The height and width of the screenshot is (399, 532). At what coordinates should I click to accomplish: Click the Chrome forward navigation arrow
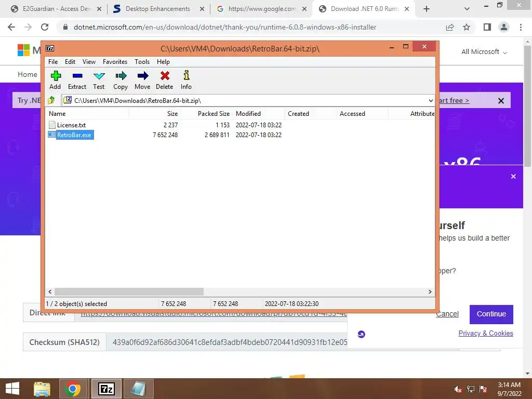pyautogui.click(x=28, y=27)
